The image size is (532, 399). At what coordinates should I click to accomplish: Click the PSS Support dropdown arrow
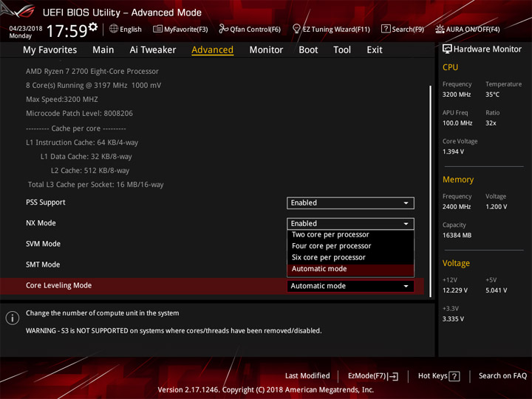click(x=406, y=203)
